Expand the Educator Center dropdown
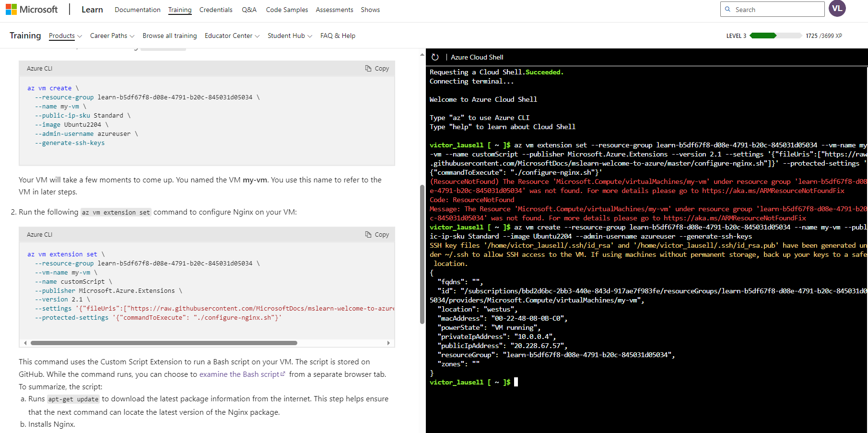868x433 pixels. (232, 36)
